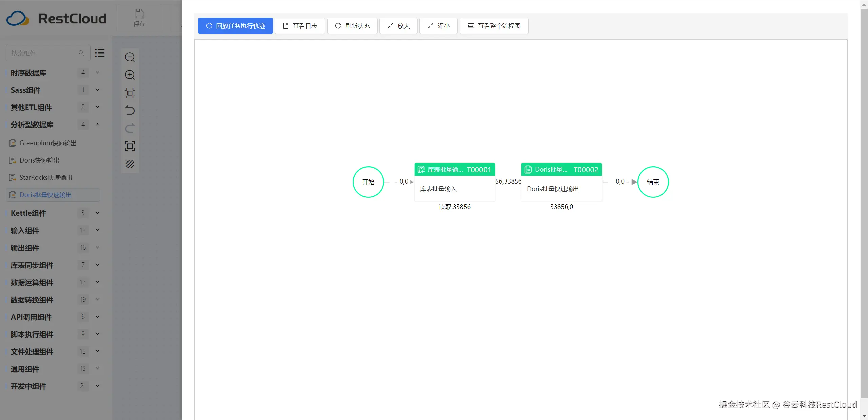
Task: Expand API调用组件 category chevron
Action: tap(97, 317)
